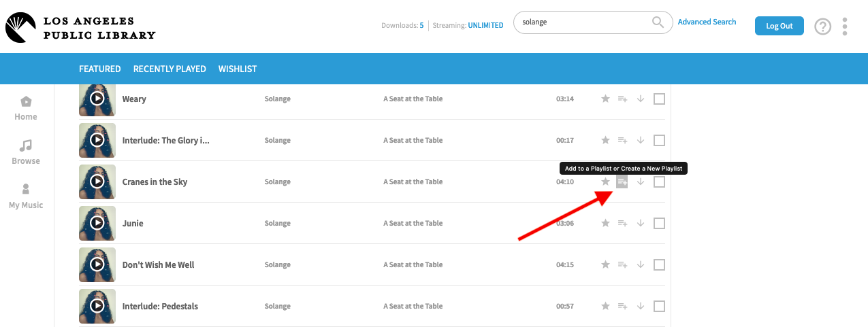The width and height of the screenshot is (868, 327).
Task: Switch to the Recently Played tab
Action: 170,69
